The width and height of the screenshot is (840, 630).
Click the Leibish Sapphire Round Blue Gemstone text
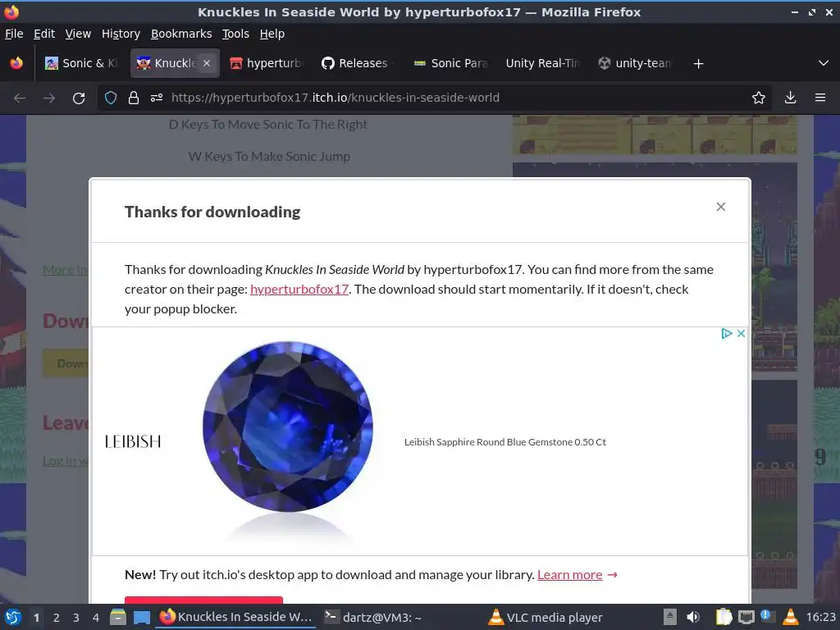click(504, 442)
